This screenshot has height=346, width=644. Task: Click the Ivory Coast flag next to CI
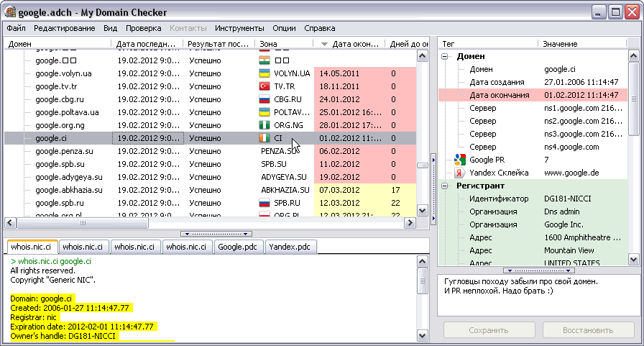pos(264,138)
